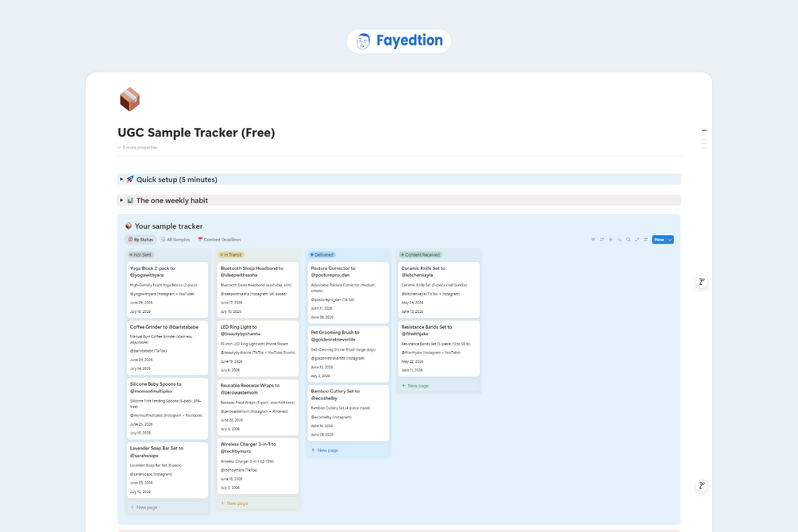The width and height of the screenshot is (798, 532).
Task: Switch to All Samples view tab
Action: pos(175,239)
